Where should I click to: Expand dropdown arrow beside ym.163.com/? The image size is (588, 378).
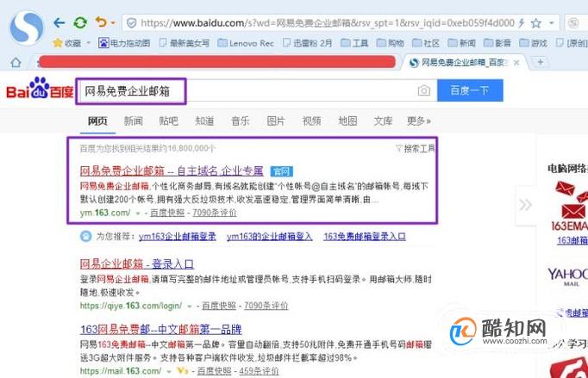138,214
